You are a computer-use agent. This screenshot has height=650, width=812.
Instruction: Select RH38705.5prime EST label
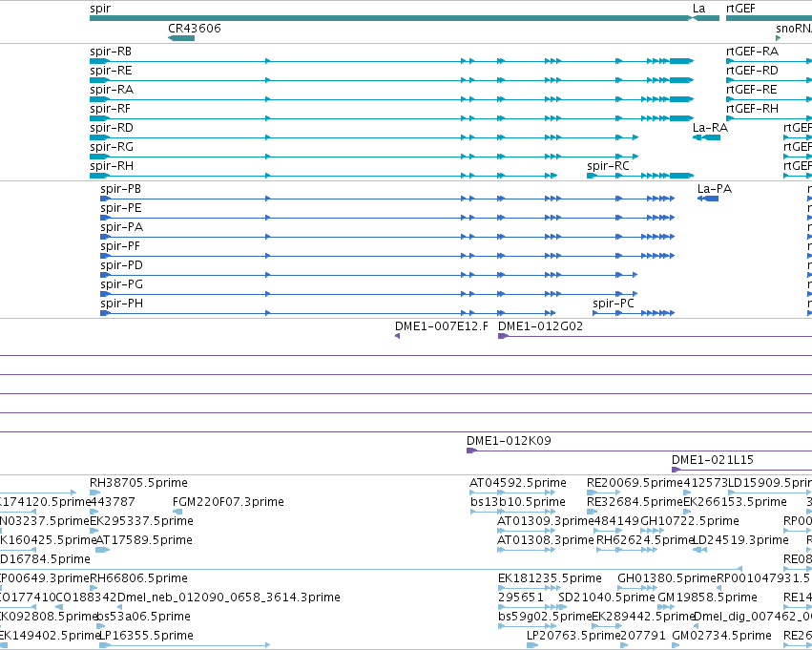coord(138,483)
